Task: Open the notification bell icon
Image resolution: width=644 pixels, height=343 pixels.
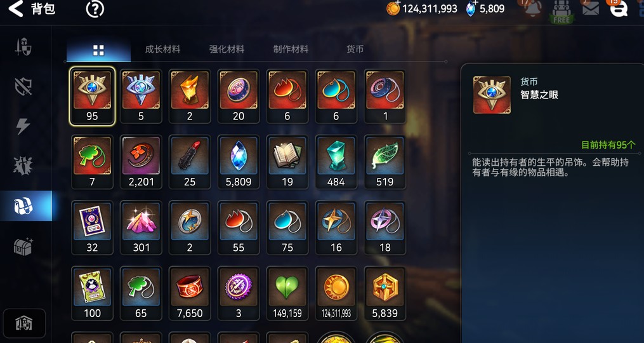Action: tap(533, 8)
